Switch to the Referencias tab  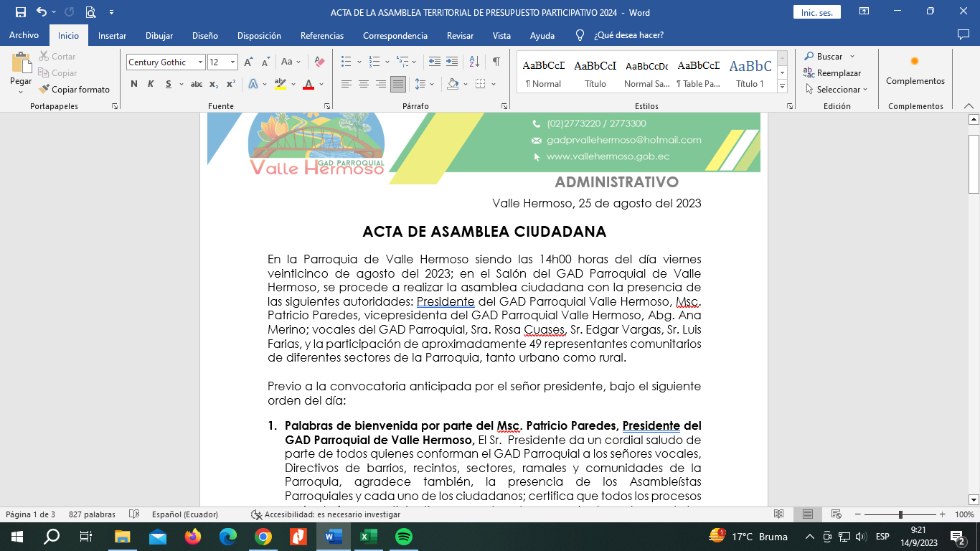[x=321, y=36]
